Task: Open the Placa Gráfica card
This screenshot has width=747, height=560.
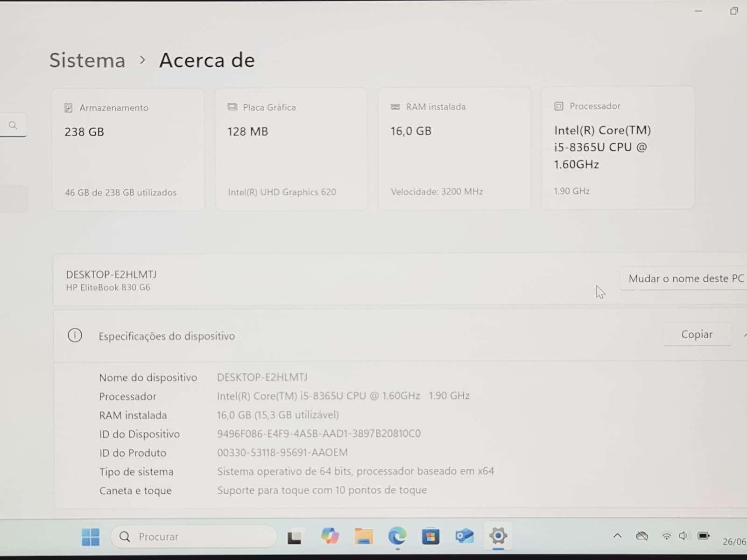Action: click(x=291, y=149)
